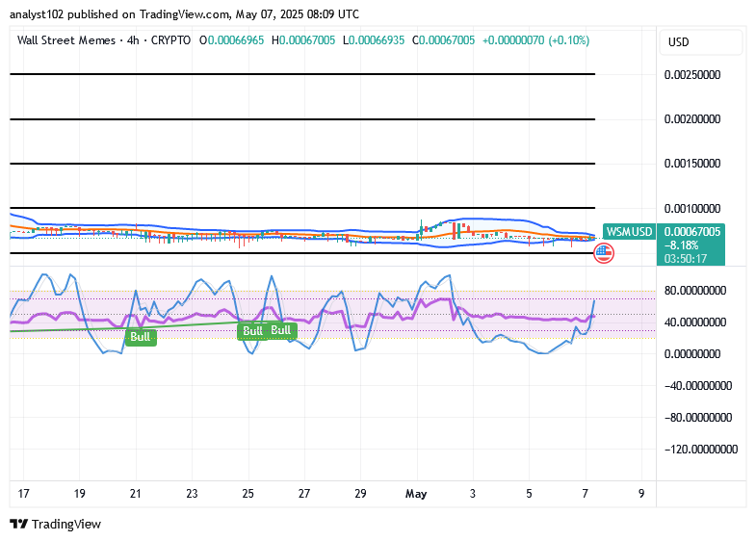The height and width of the screenshot is (541, 756).
Task: Click the +0.00000070 (+0.10%) change text
Action: 535,40
